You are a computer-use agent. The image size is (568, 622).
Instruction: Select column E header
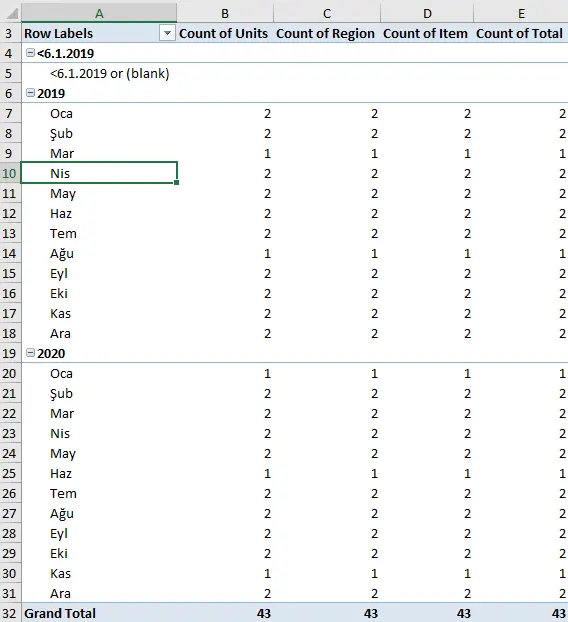[521, 13]
